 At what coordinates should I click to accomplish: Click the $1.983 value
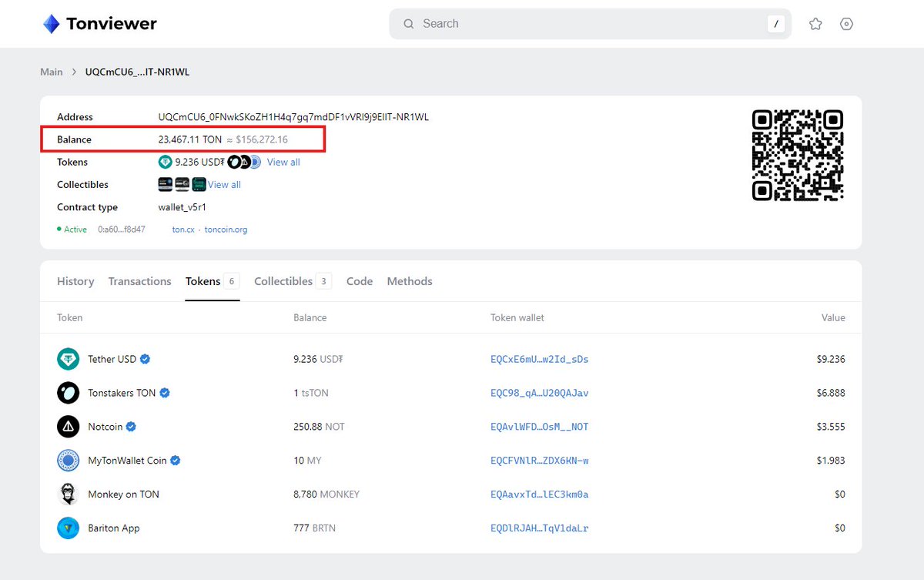click(831, 461)
